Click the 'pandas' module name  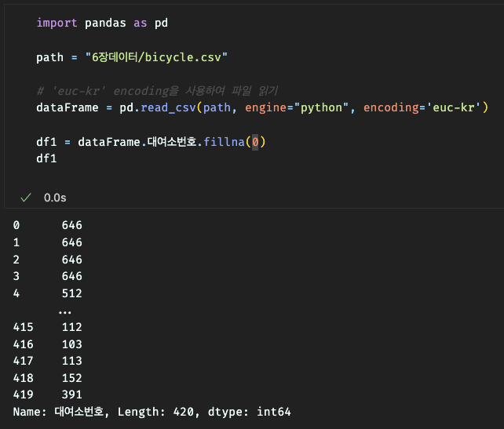[x=105, y=23]
